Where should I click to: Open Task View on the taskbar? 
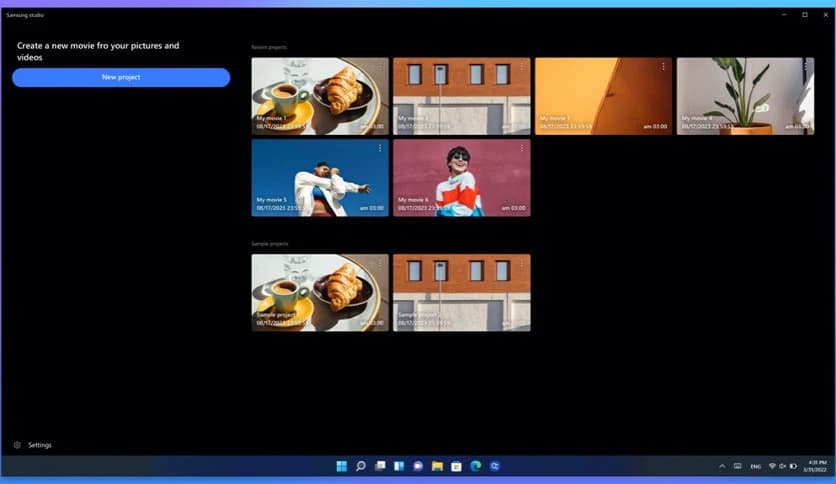coord(380,466)
